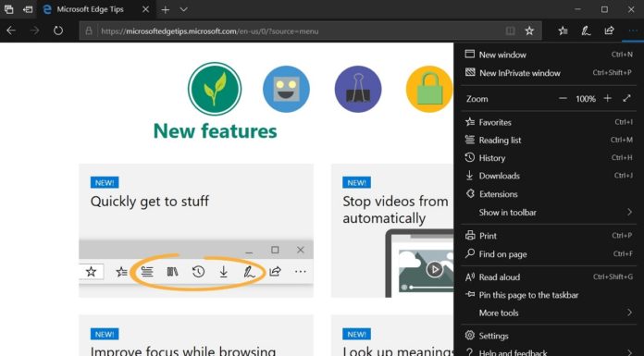Click the padlock site info icon
Viewport: 644px width, 356px height.
tap(88, 31)
